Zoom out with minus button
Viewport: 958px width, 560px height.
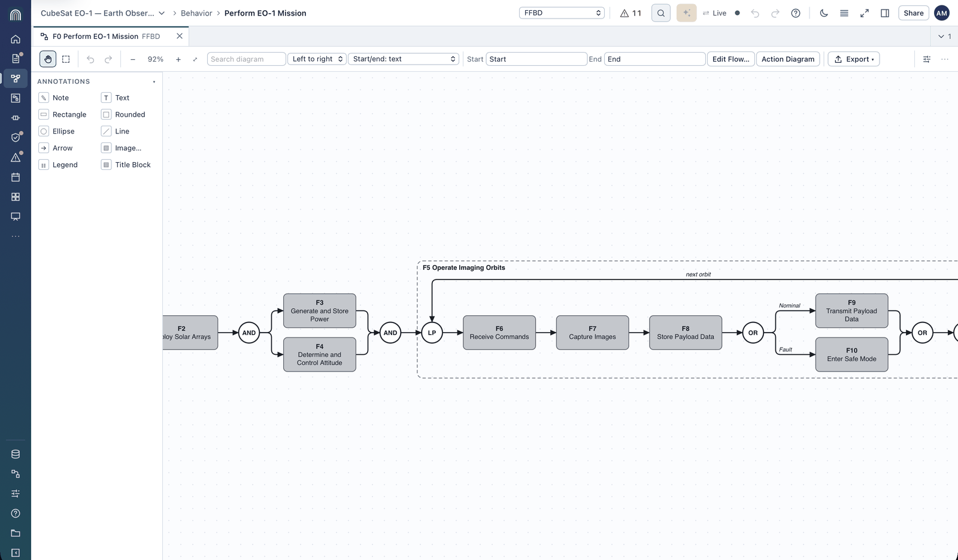pyautogui.click(x=133, y=59)
